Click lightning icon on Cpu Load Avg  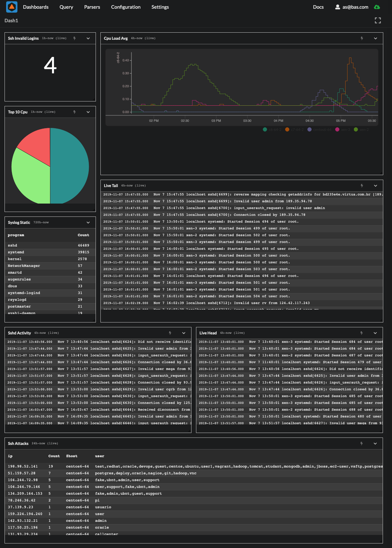coord(362,38)
